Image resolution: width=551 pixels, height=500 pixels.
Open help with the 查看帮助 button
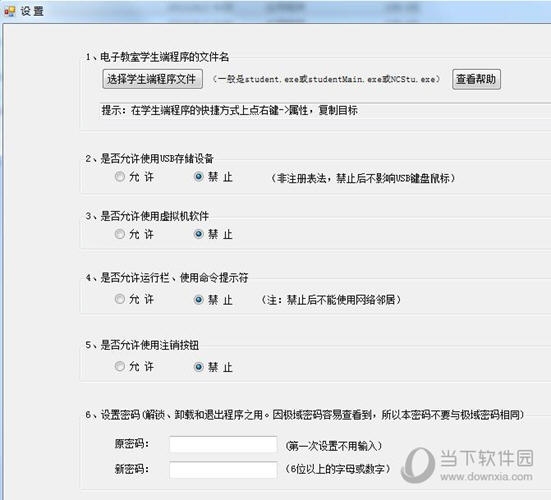pos(476,79)
